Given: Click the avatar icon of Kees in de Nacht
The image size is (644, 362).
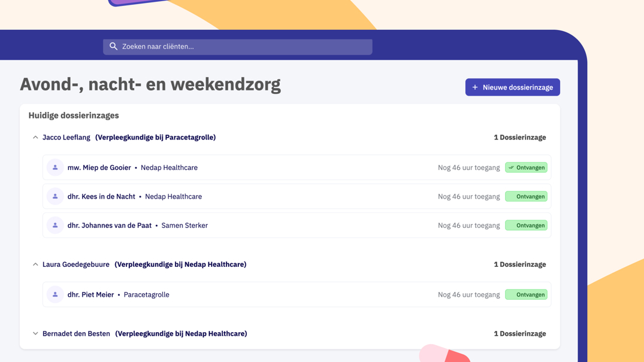Looking at the screenshot, I should click(x=55, y=196).
